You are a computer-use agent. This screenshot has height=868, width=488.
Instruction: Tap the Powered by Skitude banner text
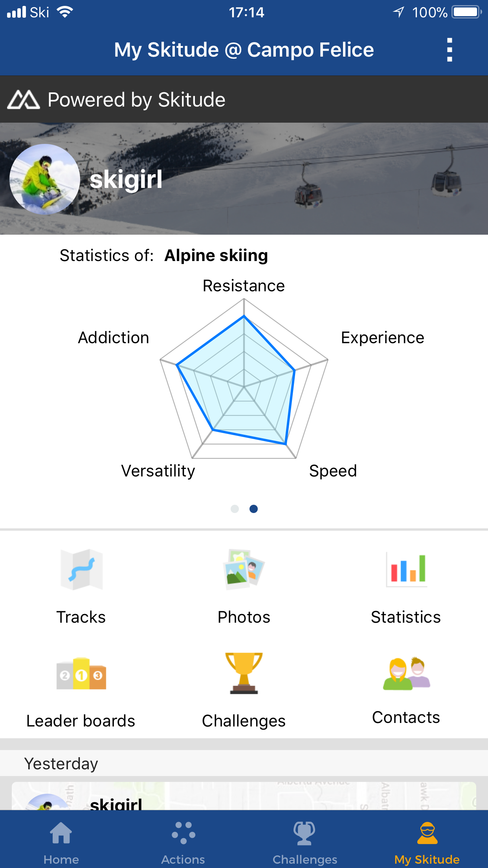pyautogui.click(x=136, y=99)
